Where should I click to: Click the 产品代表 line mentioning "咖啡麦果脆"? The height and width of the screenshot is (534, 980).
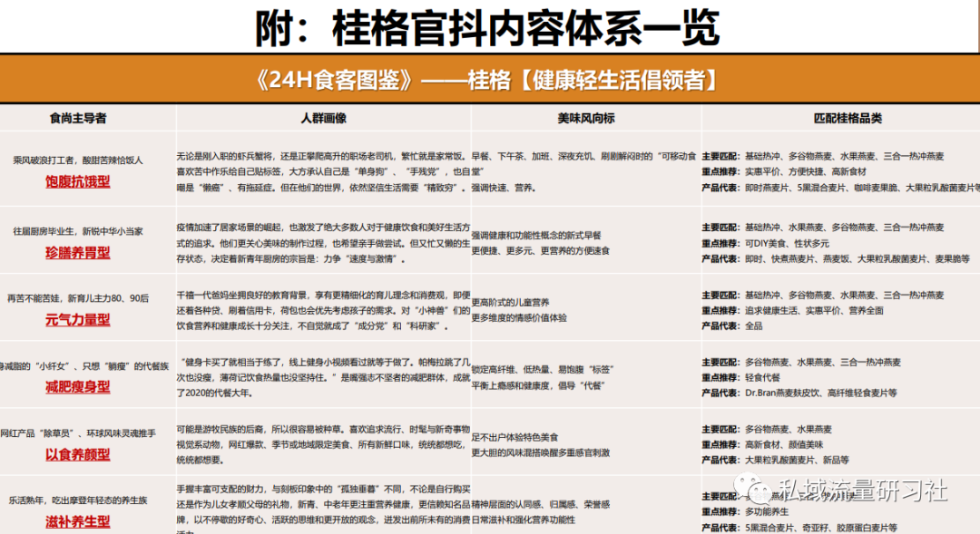point(840,188)
